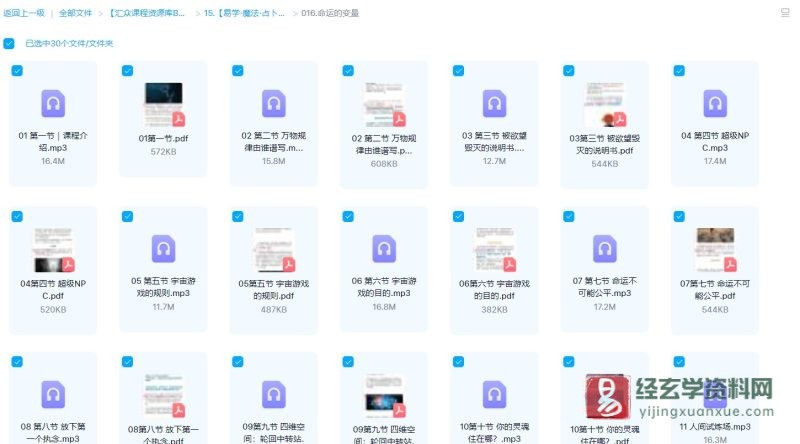
Task: Select the 05 第五节 宇宙游戏的规则.mp3 headphone icon
Action: 163,249
